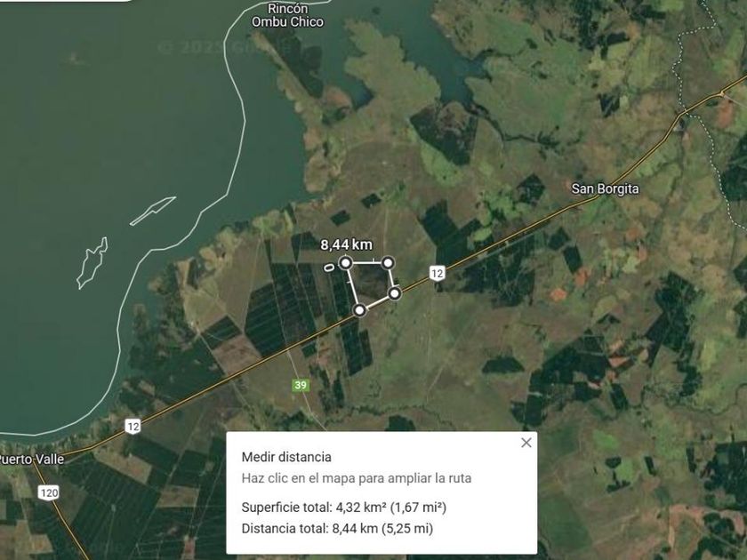This screenshot has height=560, width=747.
Task: Click the Superficie total 4,32 km² line
Action: (x=344, y=508)
